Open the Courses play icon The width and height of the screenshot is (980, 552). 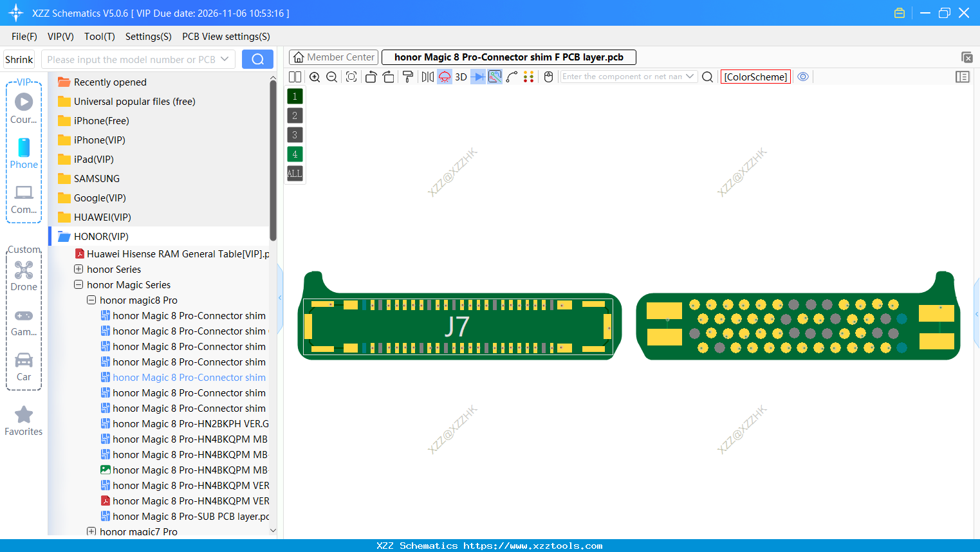[24, 102]
